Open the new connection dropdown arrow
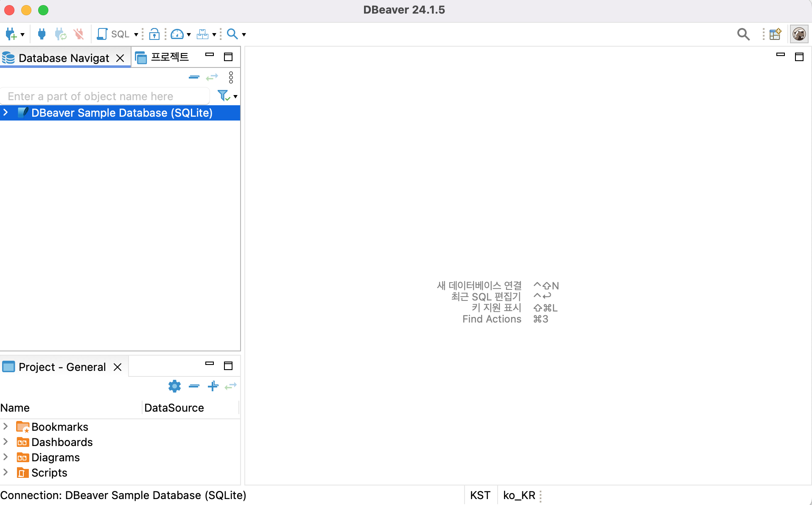 coord(22,34)
